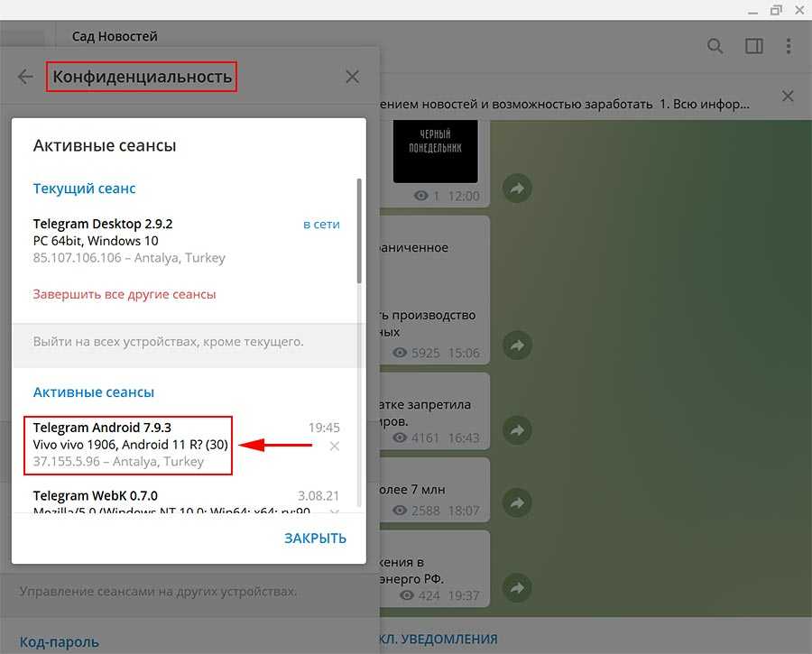Screen dimensions: 812x654
Task: Forward the post with 5925 views
Action: [x=518, y=345]
